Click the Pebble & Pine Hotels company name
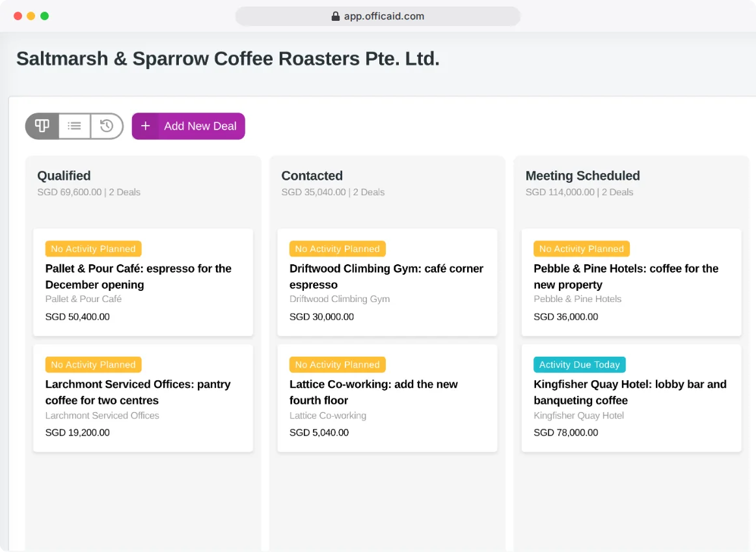Image resolution: width=756 pixels, height=552 pixels. point(578,299)
